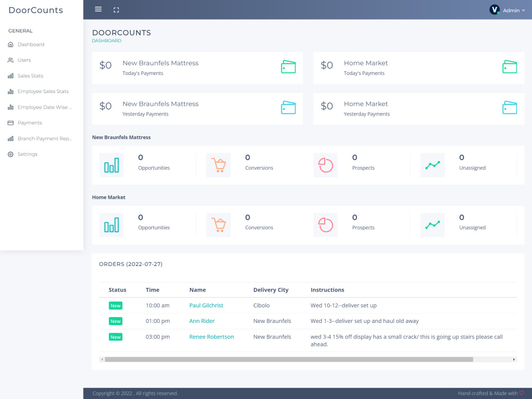Image resolution: width=532 pixels, height=399 pixels.
Task: Click the DASHBOARD breadcrumb link
Action: (x=106, y=41)
